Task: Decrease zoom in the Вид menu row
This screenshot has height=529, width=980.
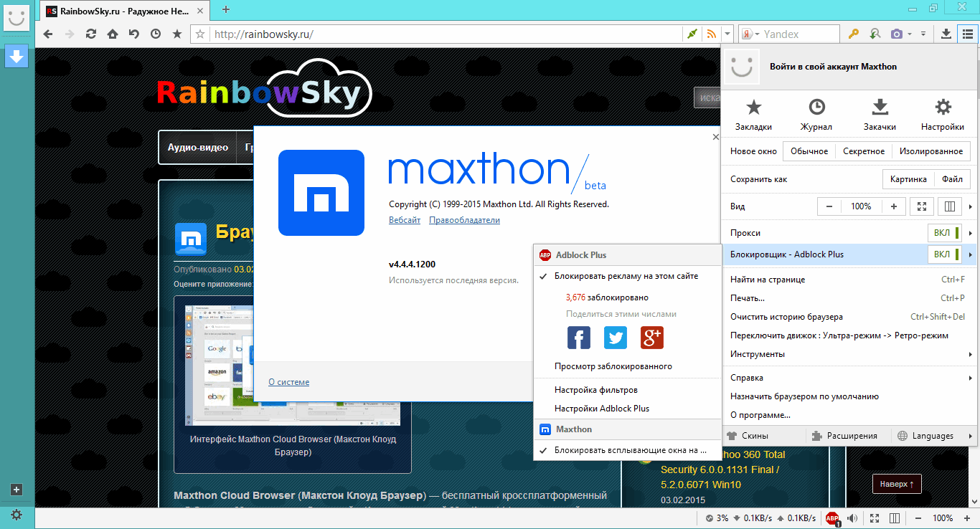Action: (x=829, y=206)
